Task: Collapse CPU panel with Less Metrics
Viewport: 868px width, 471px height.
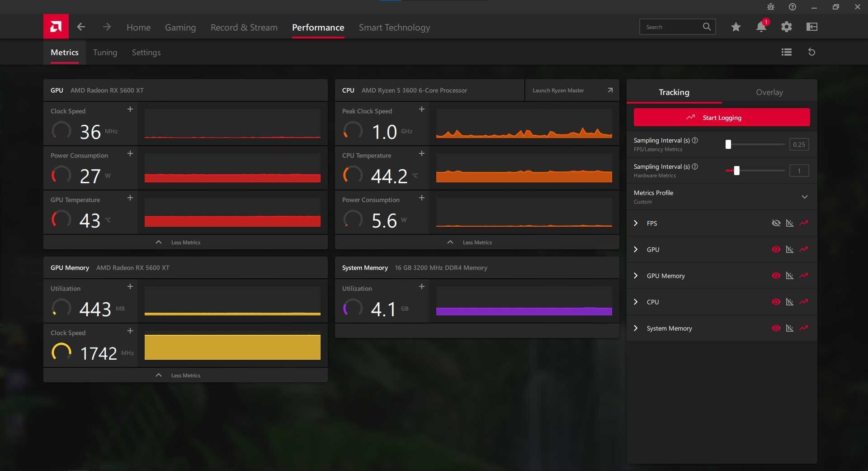Action: (x=477, y=242)
